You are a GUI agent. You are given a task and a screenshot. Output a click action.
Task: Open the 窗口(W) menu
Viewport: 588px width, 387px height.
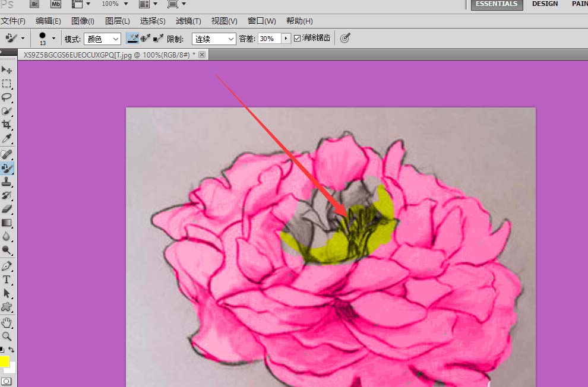pyautogui.click(x=262, y=21)
